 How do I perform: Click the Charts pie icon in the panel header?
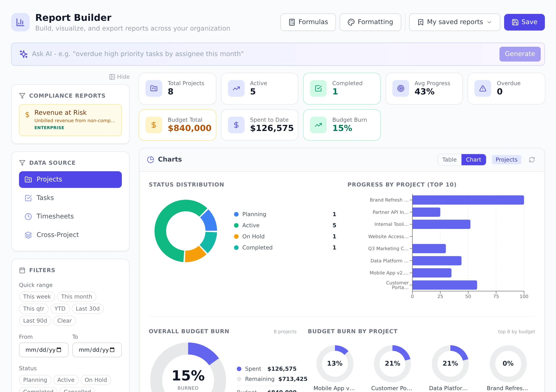click(x=151, y=160)
